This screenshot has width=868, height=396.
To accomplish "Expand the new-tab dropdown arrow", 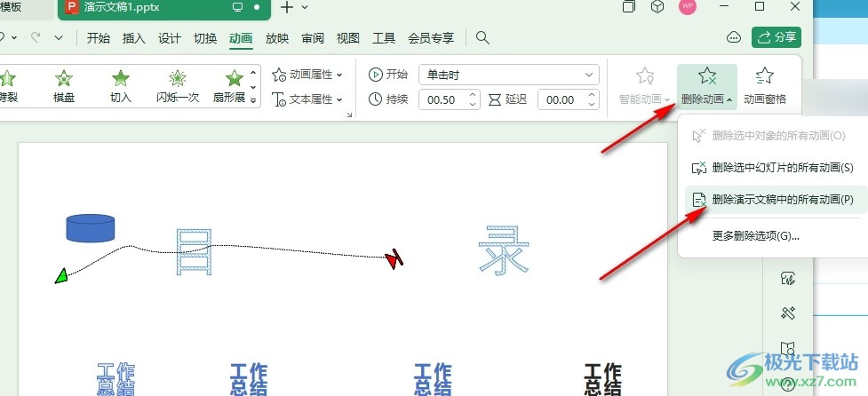I will 305,8.
